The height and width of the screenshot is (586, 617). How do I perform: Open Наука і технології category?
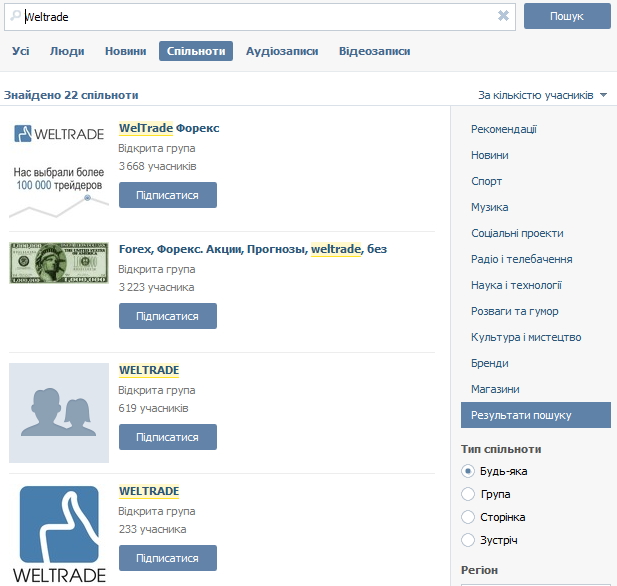(x=517, y=285)
